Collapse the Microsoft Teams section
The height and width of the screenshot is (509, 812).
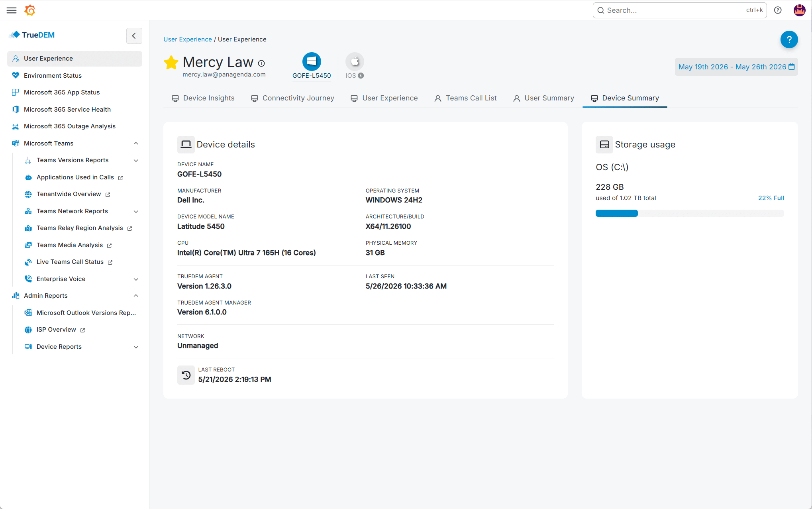coord(136,143)
